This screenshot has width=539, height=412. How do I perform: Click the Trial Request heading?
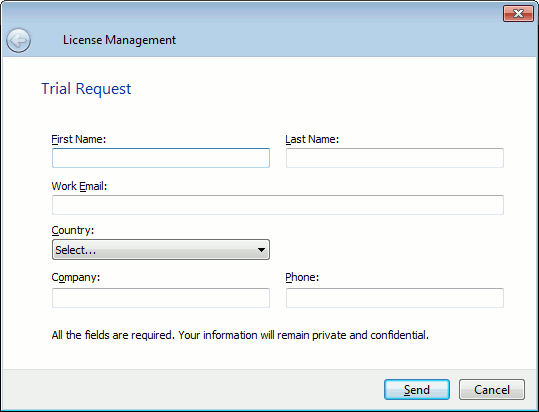point(86,89)
